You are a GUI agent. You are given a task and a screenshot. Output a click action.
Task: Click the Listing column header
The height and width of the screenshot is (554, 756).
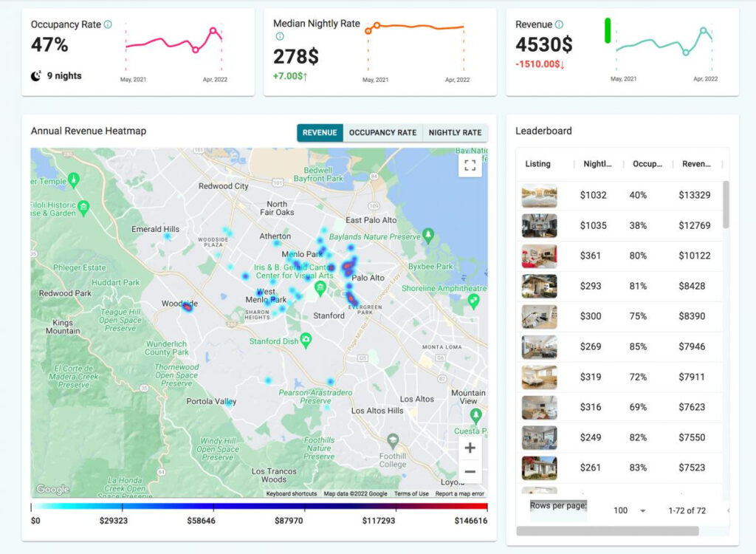pyautogui.click(x=537, y=164)
